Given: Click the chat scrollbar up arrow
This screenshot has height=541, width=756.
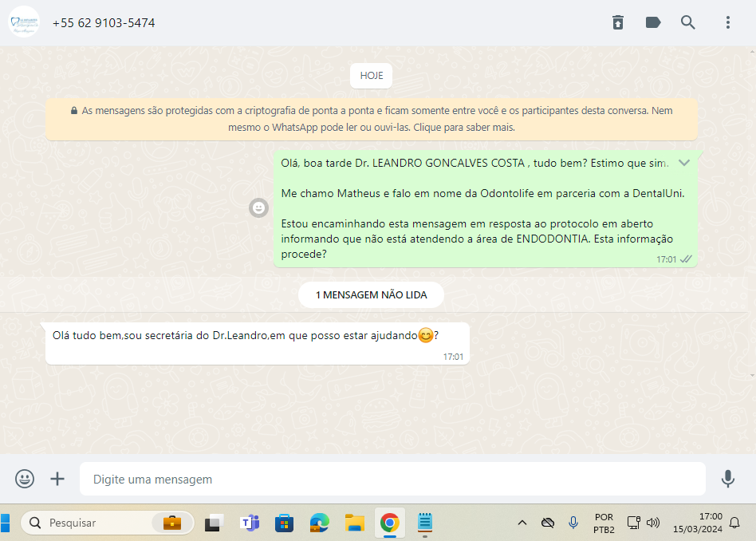Looking at the screenshot, I should [752, 51].
